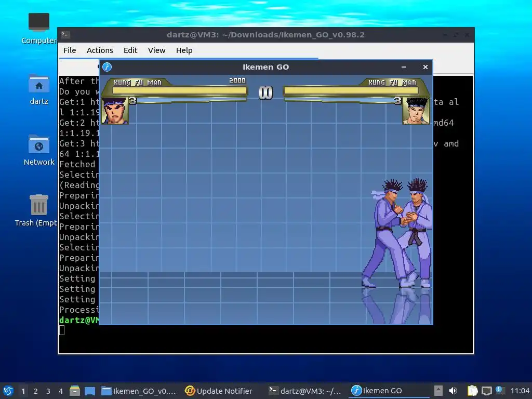This screenshot has width=532, height=399.
Task: Click the terminal icon in terminal title bar
Action: point(65,35)
